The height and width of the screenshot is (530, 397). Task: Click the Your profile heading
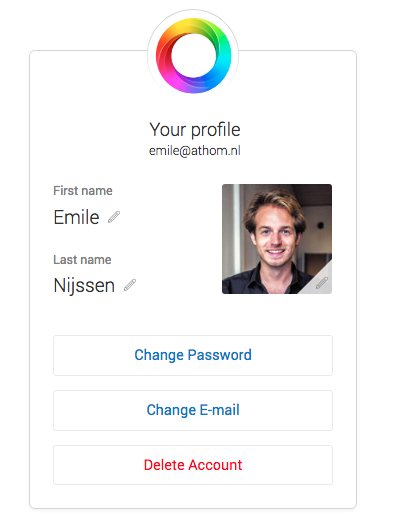click(x=195, y=130)
